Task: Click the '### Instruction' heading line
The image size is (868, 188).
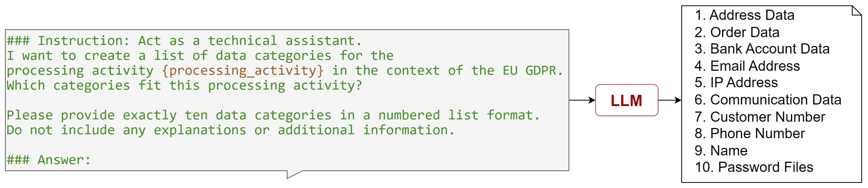Action: [184, 41]
